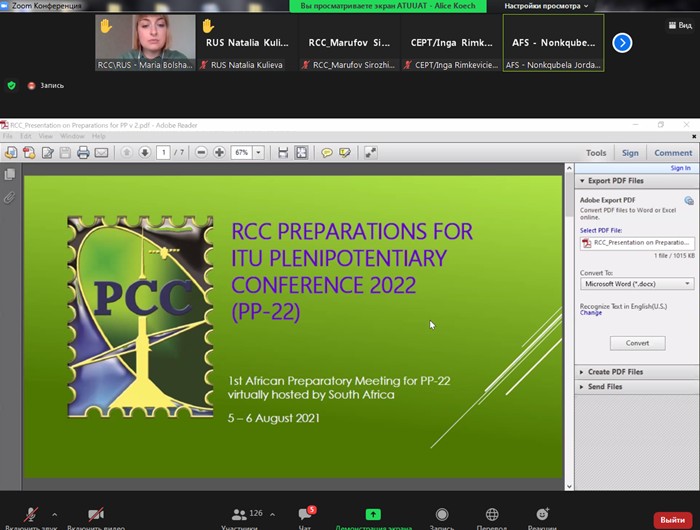Click the edit/sign document toolbar icon
This screenshot has width=700, height=530.
(47, 153)
